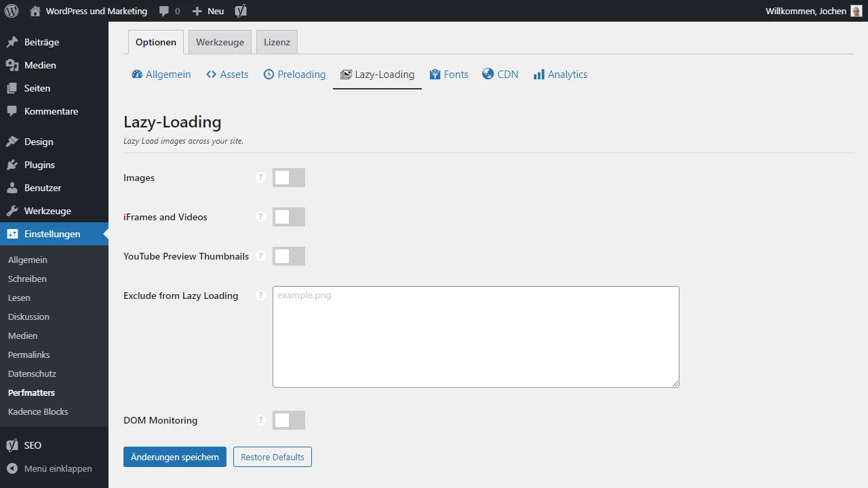
Task: Click the Lazy-Loading page heading
Action: [x=172, y=122]
